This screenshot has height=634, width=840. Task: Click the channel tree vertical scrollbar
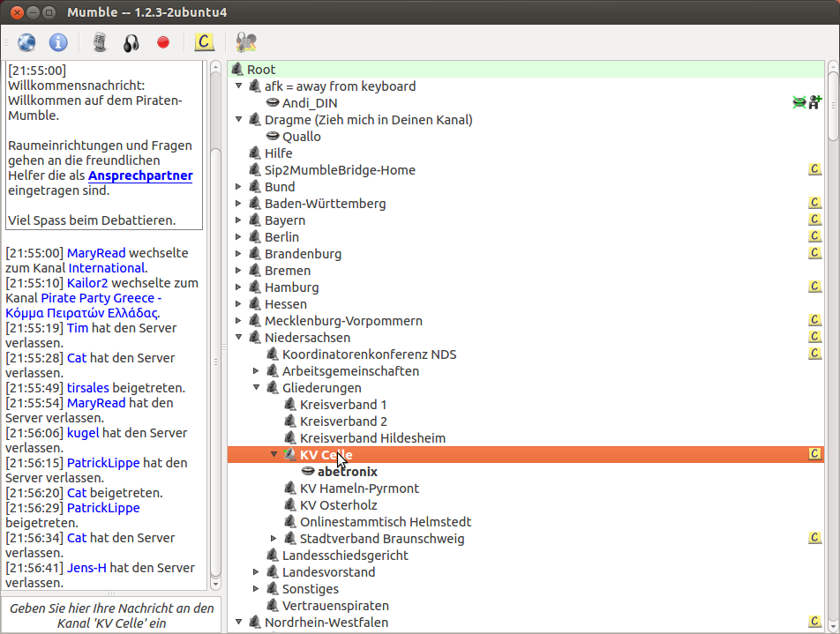click(833, 353)
